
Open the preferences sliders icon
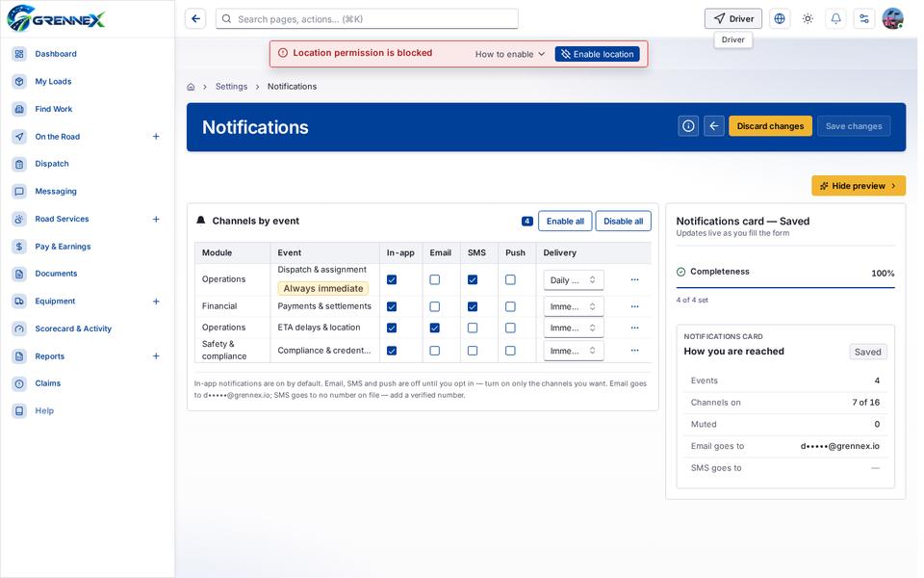click(864, 19)
